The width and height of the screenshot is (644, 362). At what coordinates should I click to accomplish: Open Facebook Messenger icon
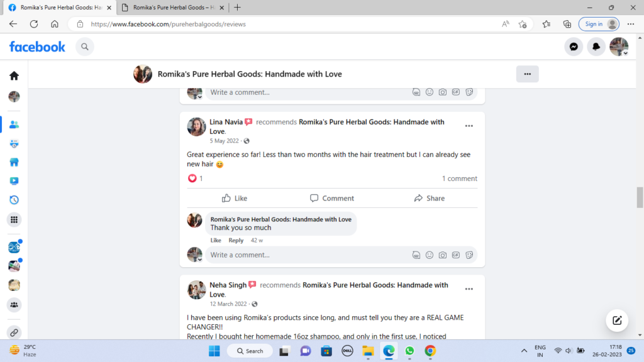click(x=574, y=47)
